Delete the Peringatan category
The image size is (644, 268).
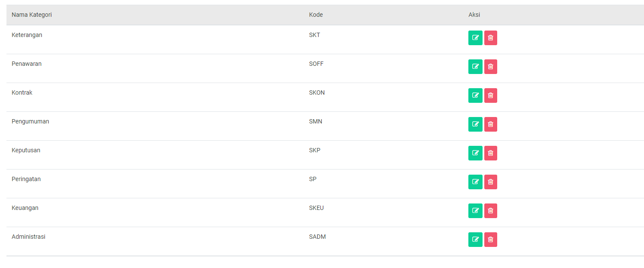click(x=491, y=182)
